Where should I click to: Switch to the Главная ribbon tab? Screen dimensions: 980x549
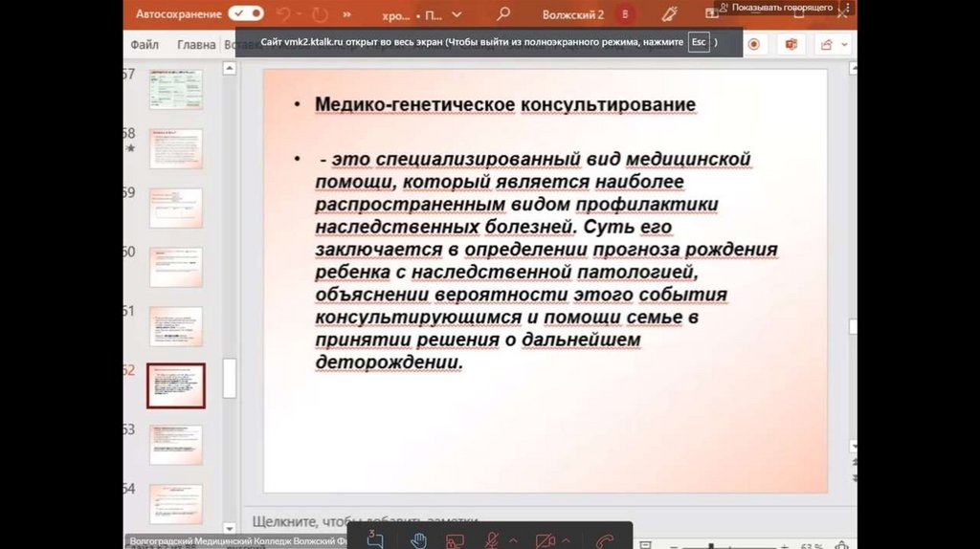pos(196,45)
